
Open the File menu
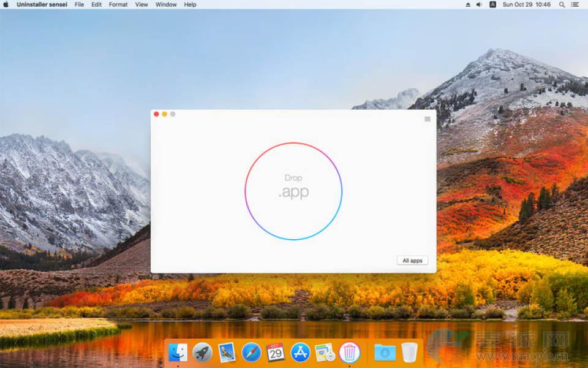pyautogui.click(x=80, y=4)
